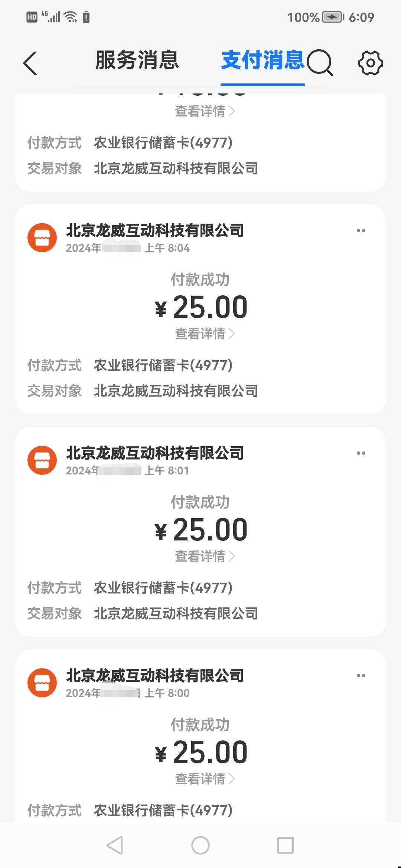Tap merchant shop icon on 8:04 payment
The height and width of the screenshot is (868, 401).
coord(42,238)
